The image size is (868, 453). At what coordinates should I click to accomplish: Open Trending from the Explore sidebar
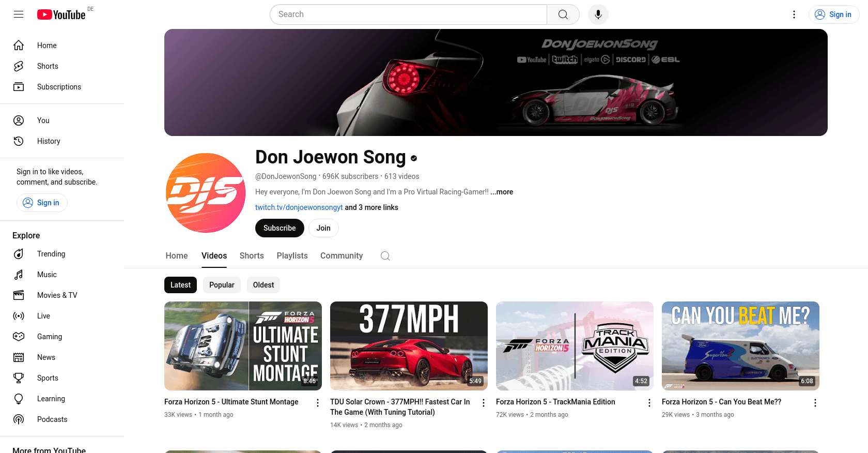[x=51, y=254]
